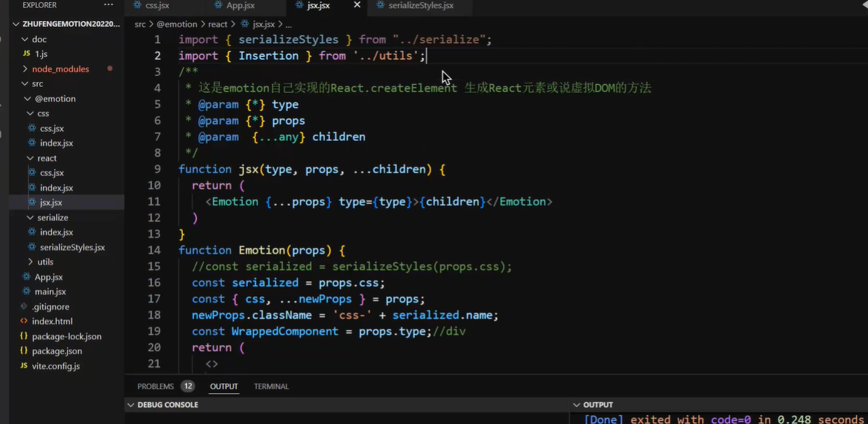
Task: Collapse the ZHUFENGEMOTION project root folder
Action: click(x=16, y=24)
